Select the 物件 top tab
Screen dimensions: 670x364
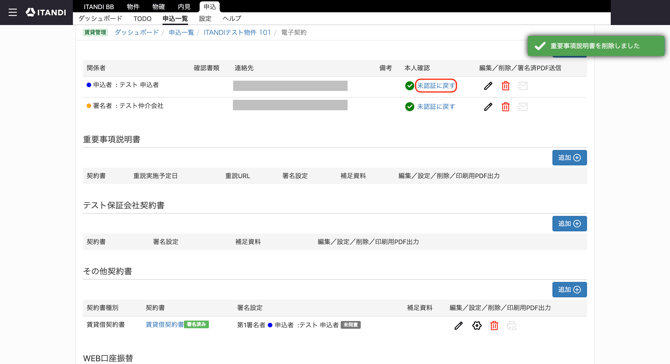tap(133, 6)
